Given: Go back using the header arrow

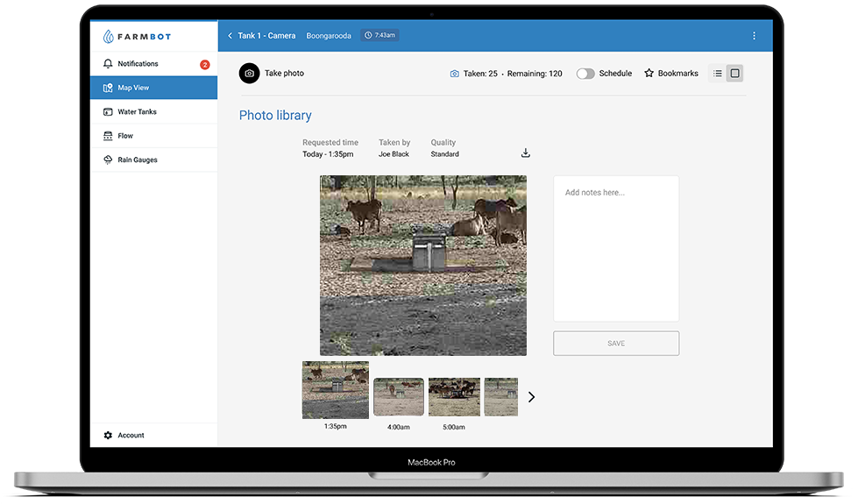Looking at the screenshot, I should [230, 36].
